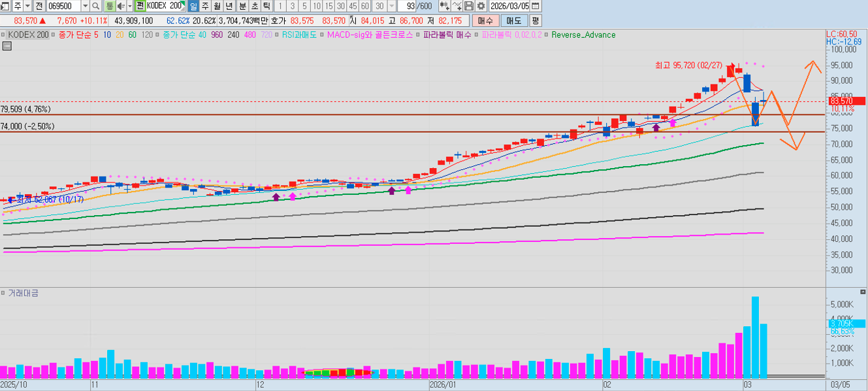Toggle the Reverse_Advance indicator square

(547, 35)
